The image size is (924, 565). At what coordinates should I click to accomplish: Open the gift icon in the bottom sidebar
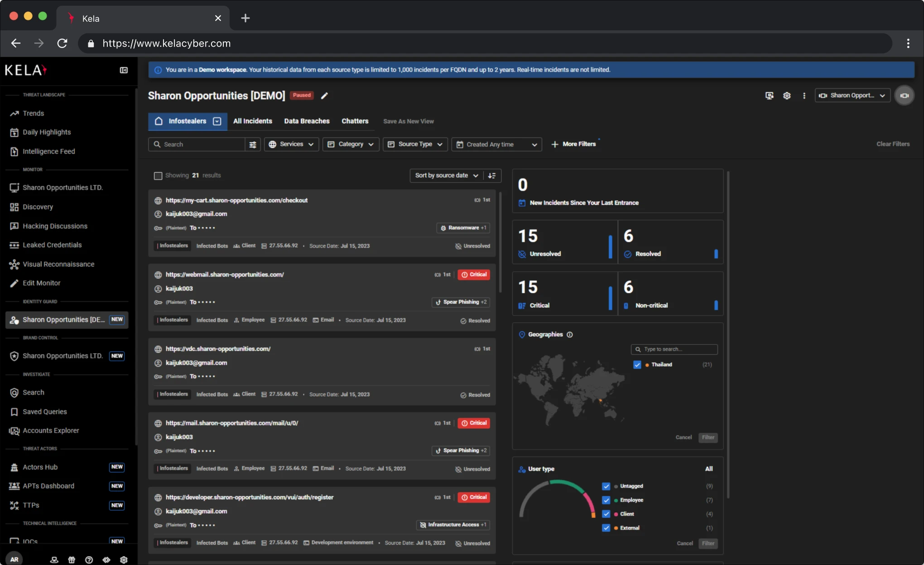(72, 560)
